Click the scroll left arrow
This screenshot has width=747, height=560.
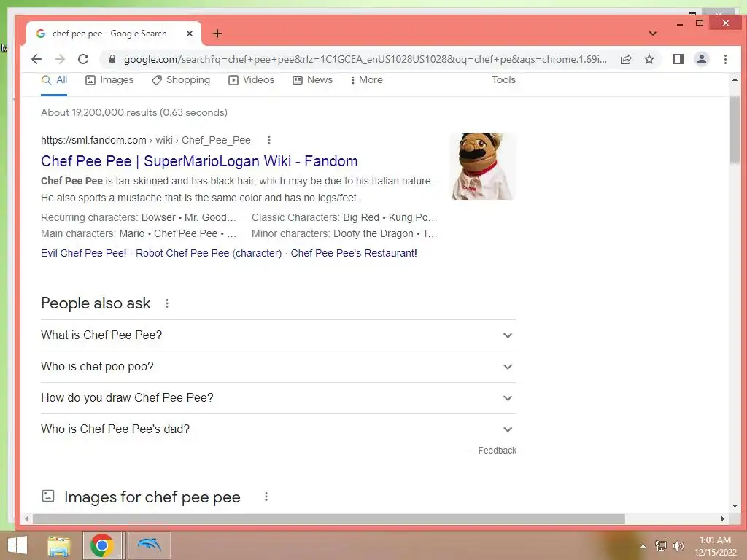(27, 518)
